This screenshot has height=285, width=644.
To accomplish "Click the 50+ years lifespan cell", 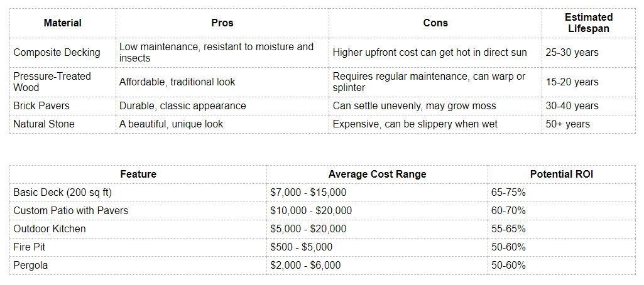I will tap(589, 124).
